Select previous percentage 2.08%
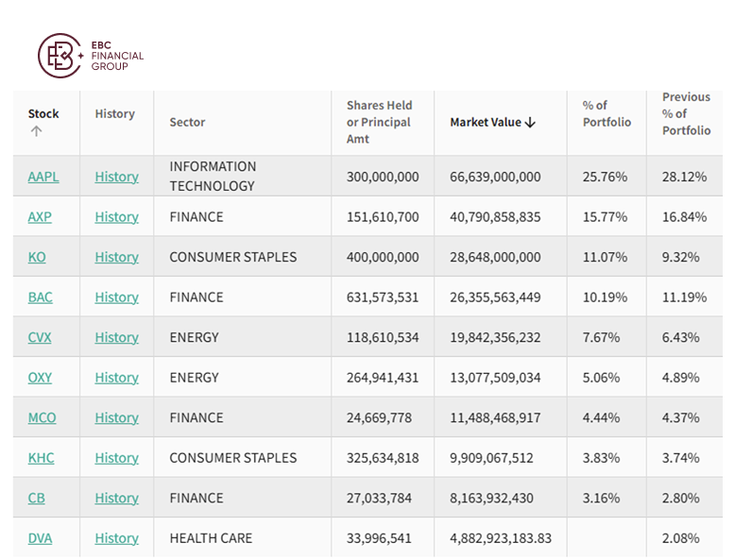This screenshot has height=560, width=735. [680, 538]
